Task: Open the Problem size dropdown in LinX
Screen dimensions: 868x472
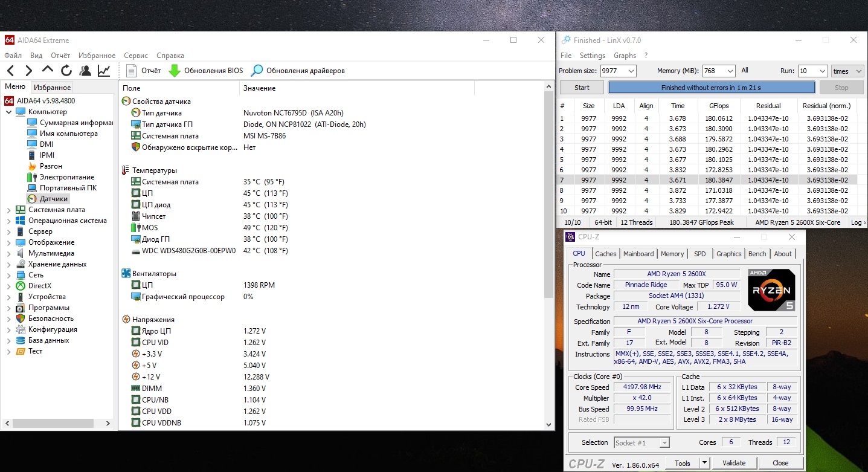Action: pos(631,71)
